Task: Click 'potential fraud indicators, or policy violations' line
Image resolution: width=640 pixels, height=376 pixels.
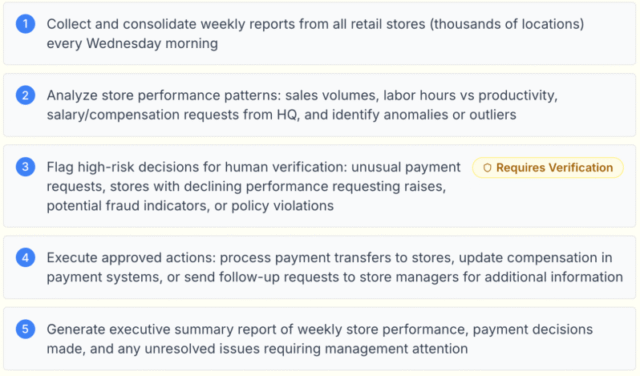Action: pos(190,206)
